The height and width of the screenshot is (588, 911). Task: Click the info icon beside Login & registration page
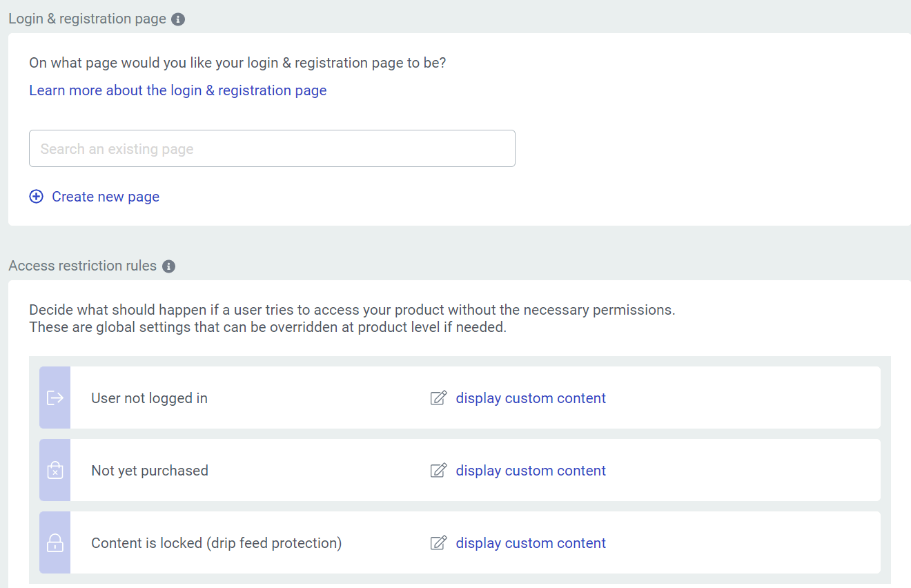(178, 19)
